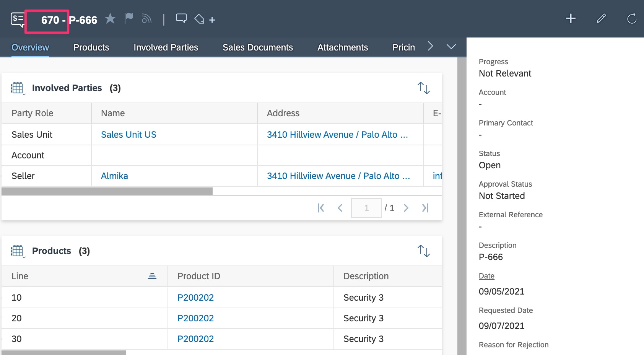Open product P200202 on line 10

(x=195, y=298)
